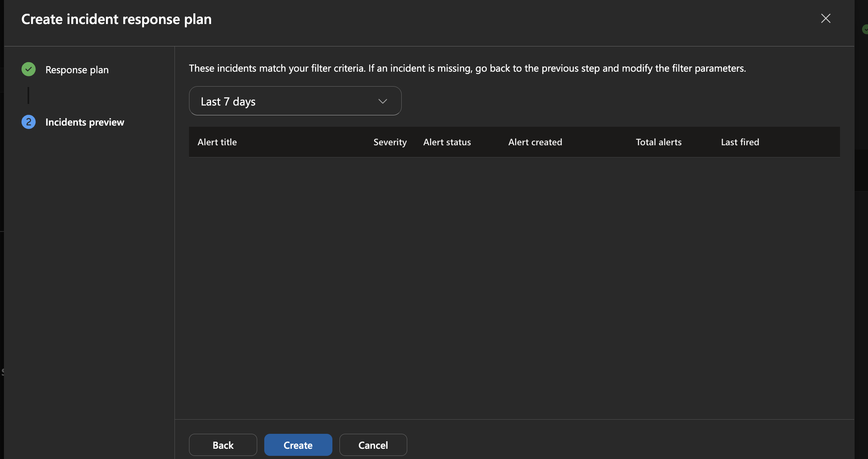Go to the Response plan step label
Image resolution: width=868 pixels, height=459 pixels.
(x=77, y=70)
